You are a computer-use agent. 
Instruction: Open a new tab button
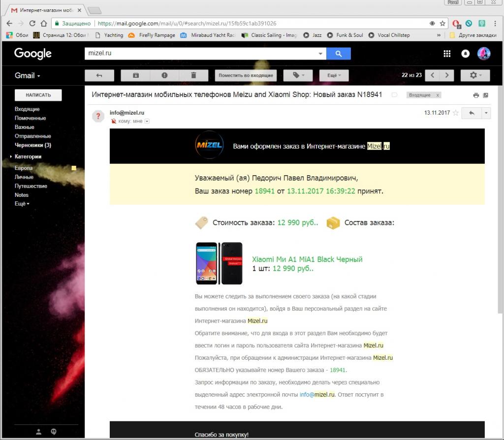(x=94, y=11)
